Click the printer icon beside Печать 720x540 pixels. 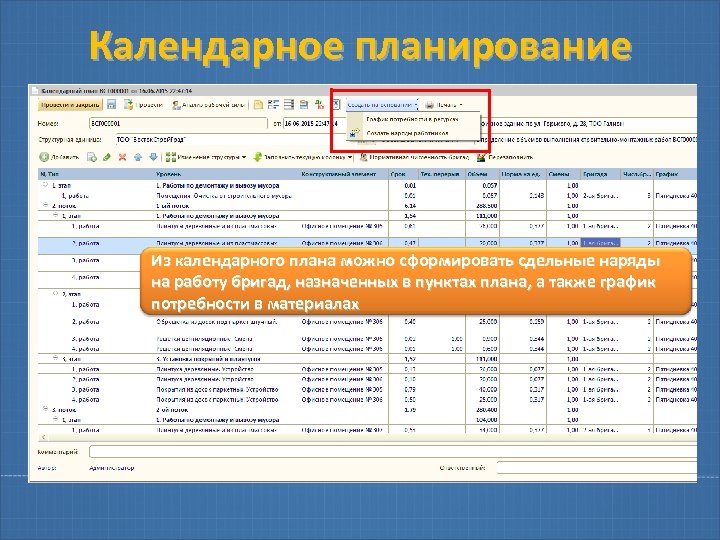(430, 105)
